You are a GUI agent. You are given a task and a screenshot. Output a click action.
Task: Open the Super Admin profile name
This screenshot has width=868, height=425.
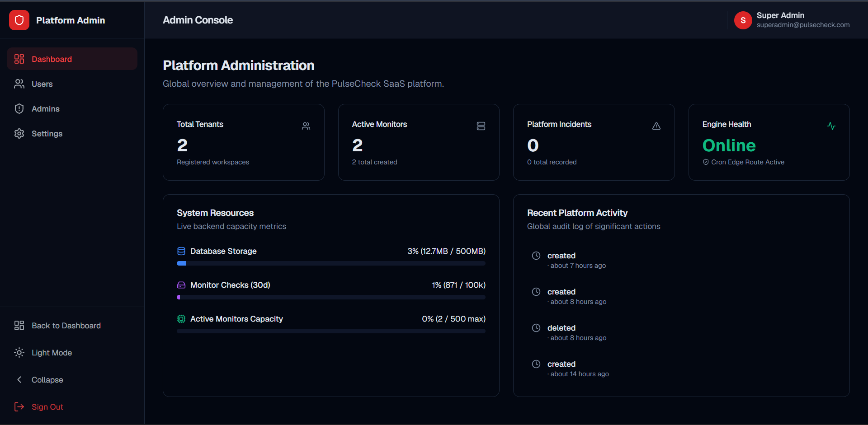click(780, 15)
